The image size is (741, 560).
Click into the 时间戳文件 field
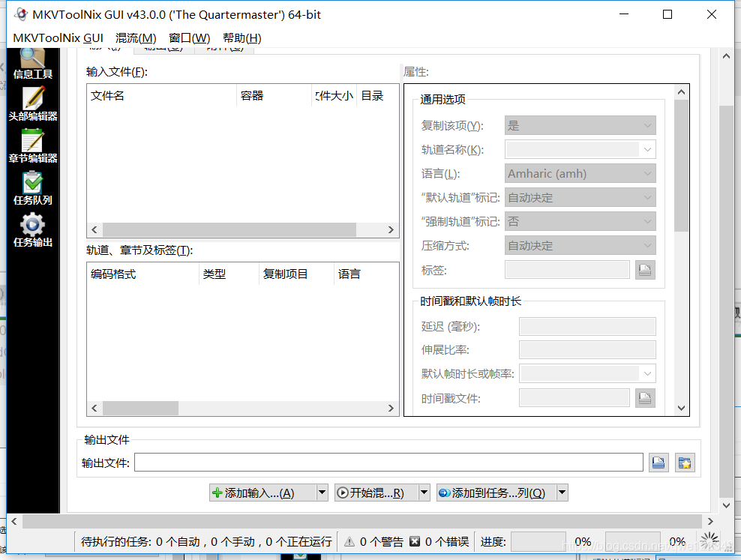click(x=574, y=398)
